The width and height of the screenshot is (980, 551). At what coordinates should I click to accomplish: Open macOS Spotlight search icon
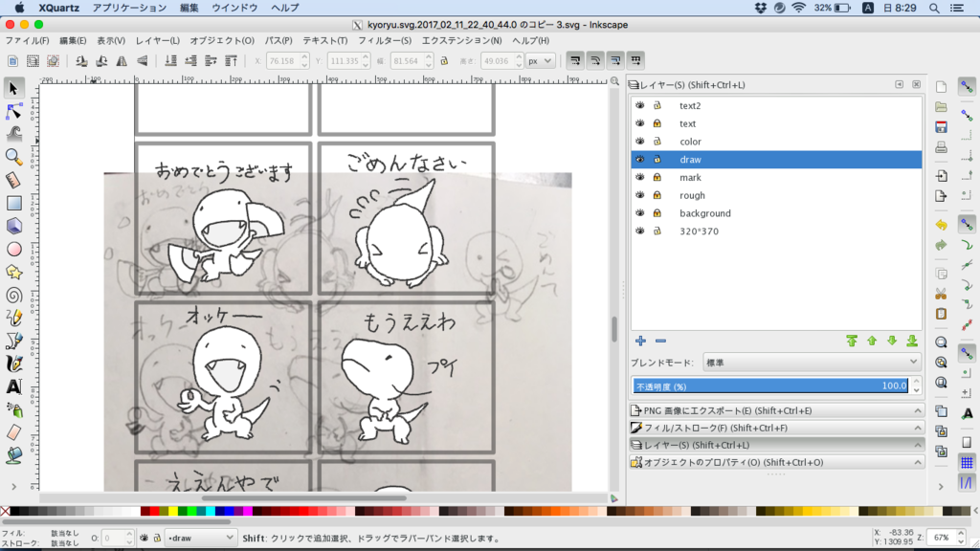coord(934,8)
